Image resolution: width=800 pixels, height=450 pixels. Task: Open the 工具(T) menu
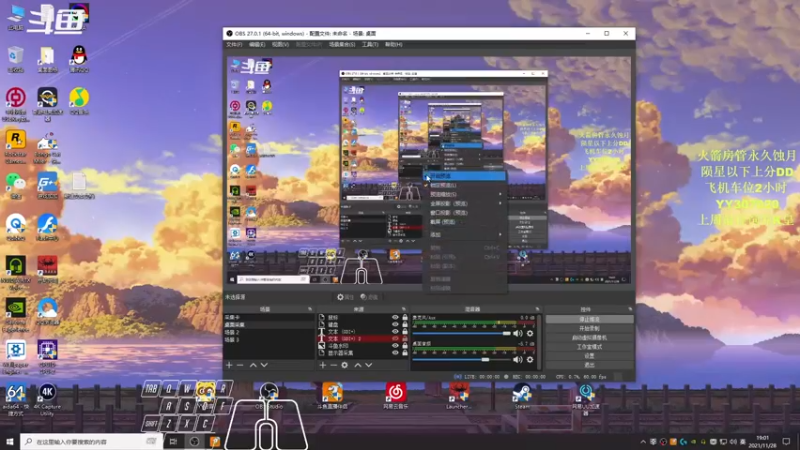point(370,45)
